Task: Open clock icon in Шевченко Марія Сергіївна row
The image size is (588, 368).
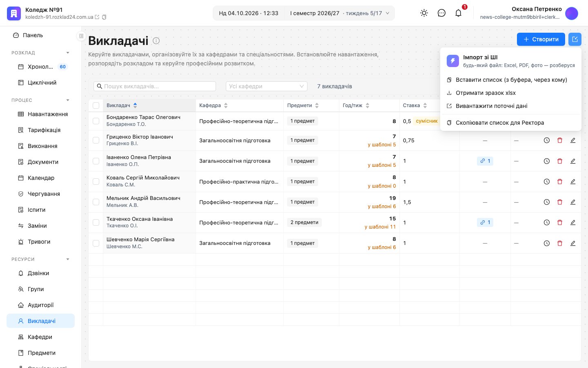Action: [x=547, y=243]
